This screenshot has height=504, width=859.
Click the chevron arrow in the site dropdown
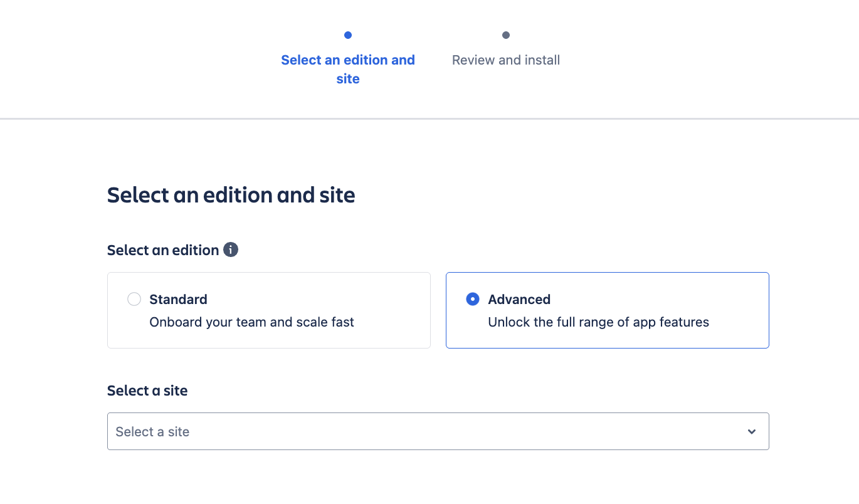[x=752, y=431]
